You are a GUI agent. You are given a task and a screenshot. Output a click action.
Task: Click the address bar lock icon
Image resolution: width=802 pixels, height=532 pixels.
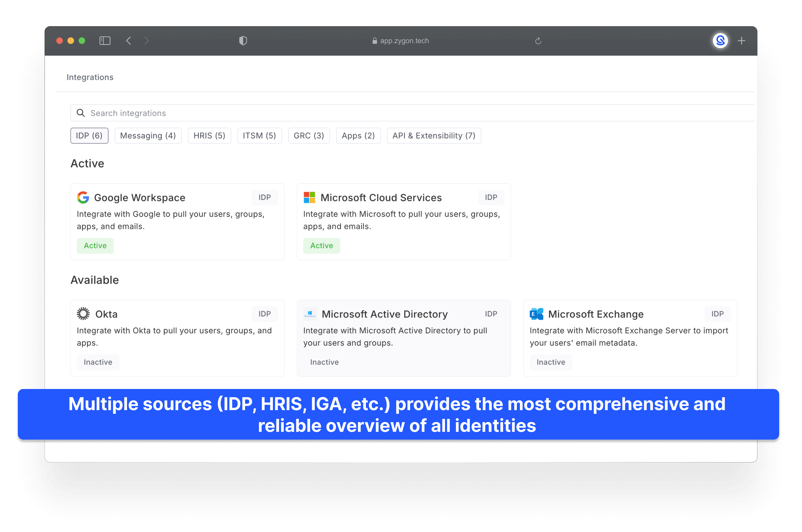[x=375, y=41]
